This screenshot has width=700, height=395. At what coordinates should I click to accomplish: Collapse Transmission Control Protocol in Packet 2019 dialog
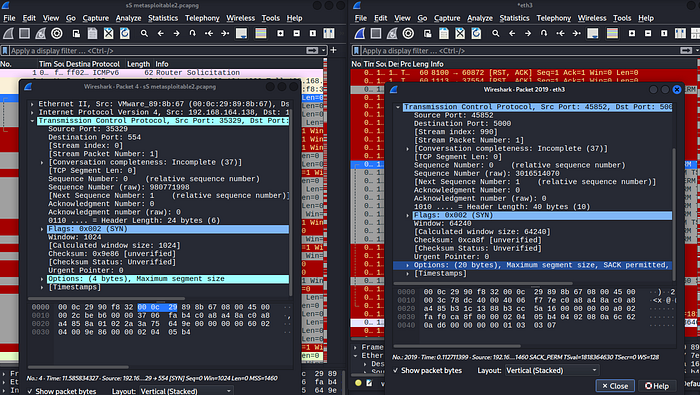[x=398, y=107]
